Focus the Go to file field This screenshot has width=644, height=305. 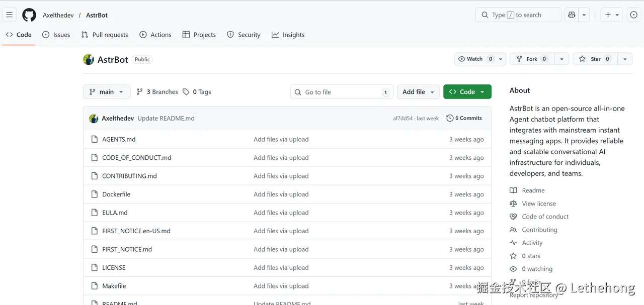pos(342,92)
